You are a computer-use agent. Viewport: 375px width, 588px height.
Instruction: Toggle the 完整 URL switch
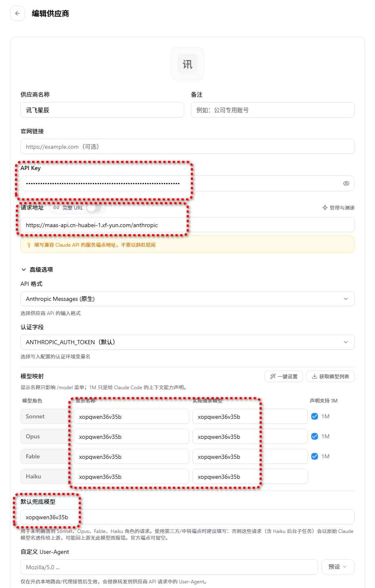click(x=94, y=208)
